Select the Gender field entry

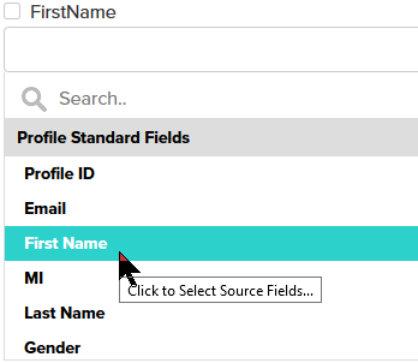click(x=211, y=347)
